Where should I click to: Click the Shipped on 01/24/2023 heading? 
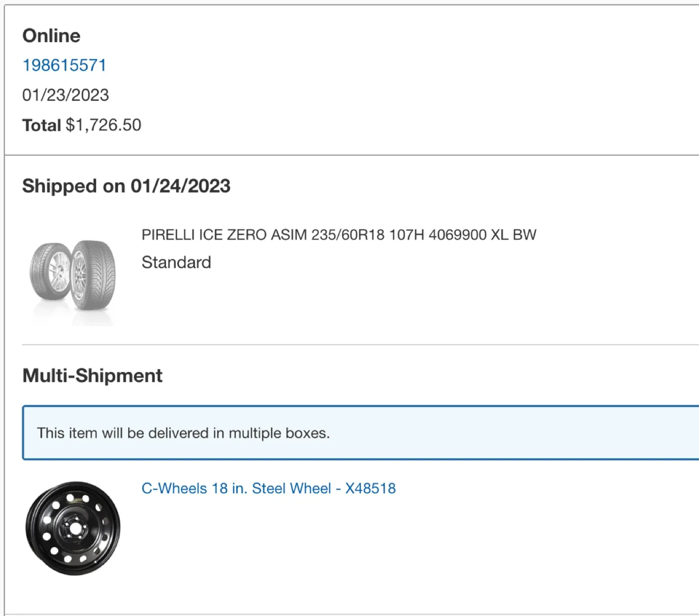click(x=127, y=186)
